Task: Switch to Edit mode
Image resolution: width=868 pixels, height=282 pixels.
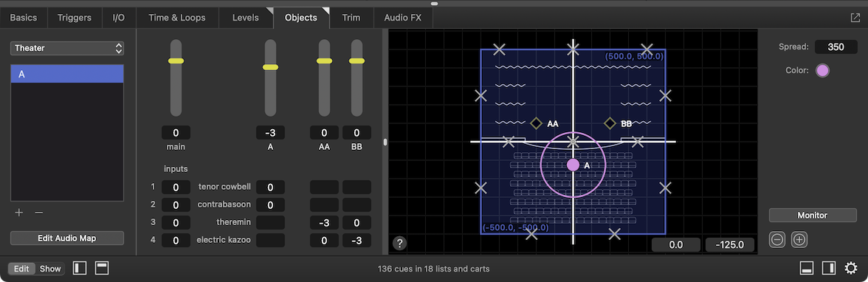Action: pyautogui.click(x=21, y=269)
